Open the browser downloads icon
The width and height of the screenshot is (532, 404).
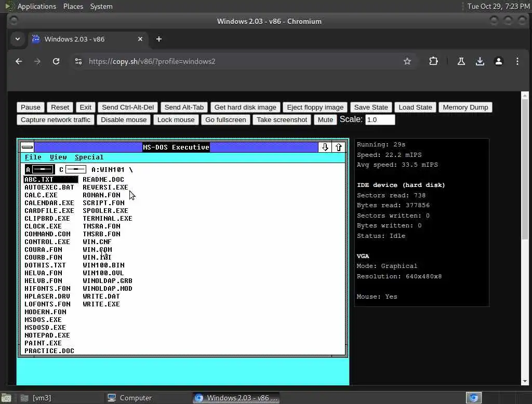tap(480, 61)
